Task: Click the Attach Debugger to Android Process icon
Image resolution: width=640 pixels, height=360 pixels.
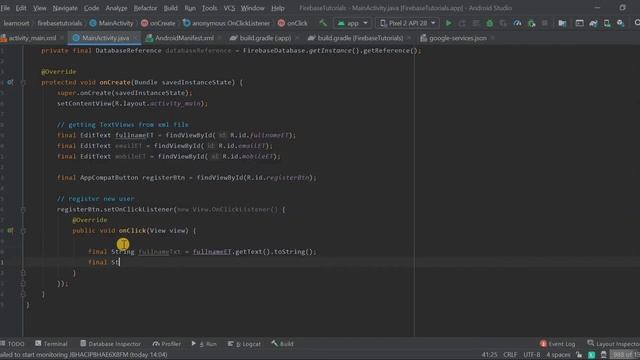Action: [531, 23]
